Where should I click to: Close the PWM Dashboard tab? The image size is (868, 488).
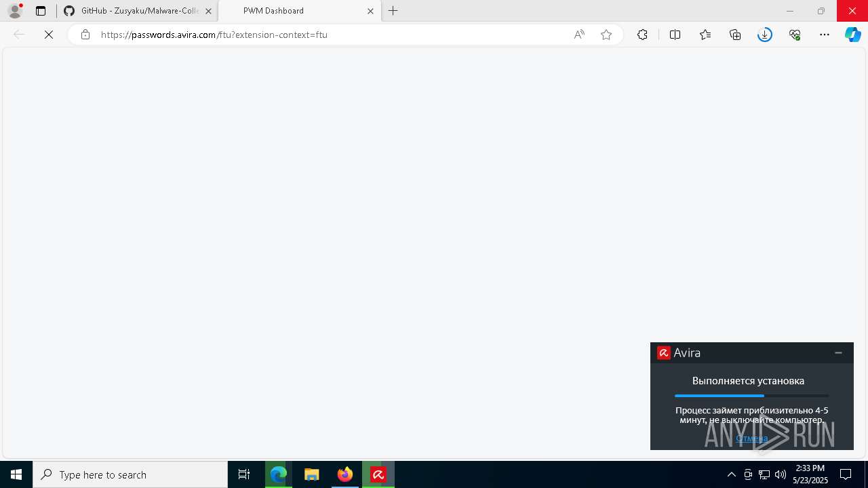[370, 11]
